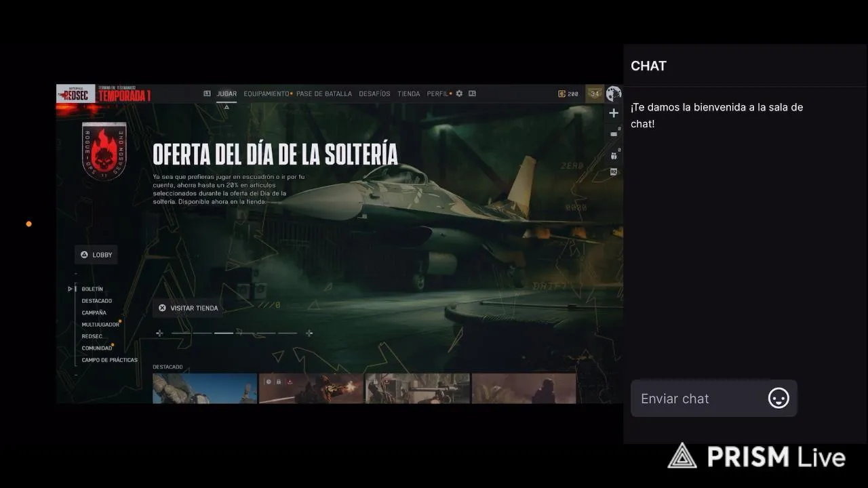This screenshot has height=488, width=868.
Task: Click the Enviar chat input field
Action: pos(714,399)
